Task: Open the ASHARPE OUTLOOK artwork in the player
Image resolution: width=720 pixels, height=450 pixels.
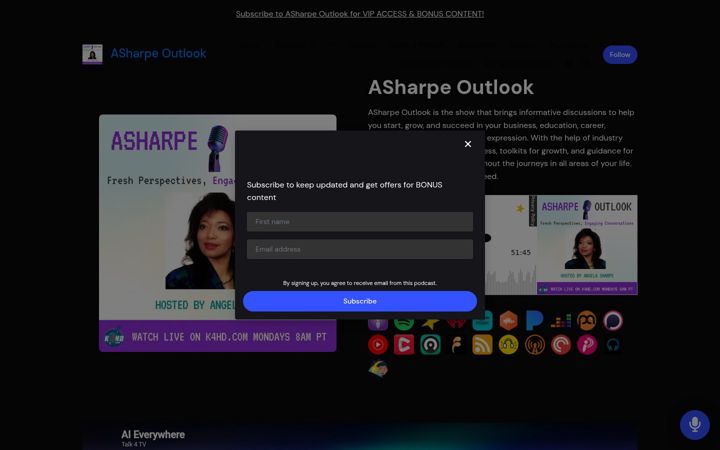Action: (x=587, y=245)
